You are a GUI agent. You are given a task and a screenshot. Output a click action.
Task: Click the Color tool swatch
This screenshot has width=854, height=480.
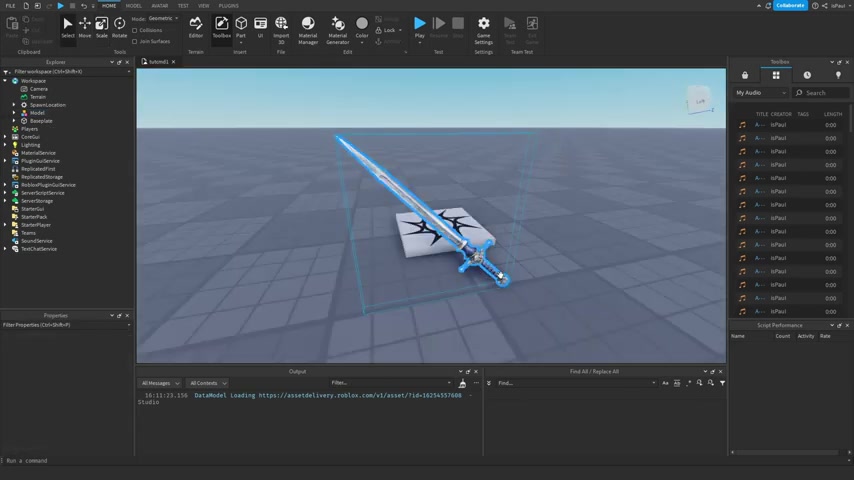362,23
